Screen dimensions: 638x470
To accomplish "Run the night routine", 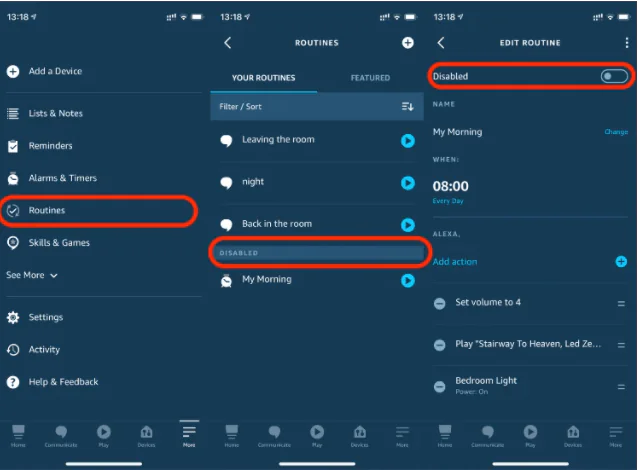I will coord(408,183).
